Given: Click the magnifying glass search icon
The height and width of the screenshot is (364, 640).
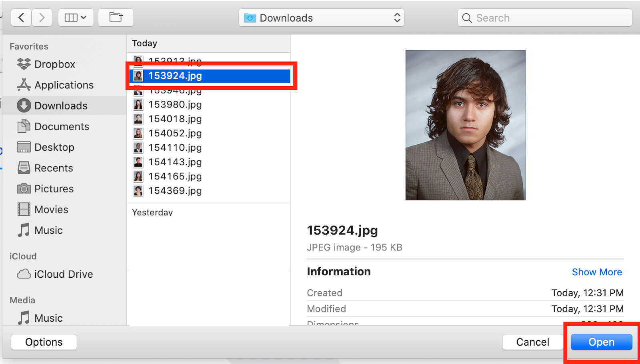Looking at the screenshot, I should pyautogui.click(x=467, y=18).
